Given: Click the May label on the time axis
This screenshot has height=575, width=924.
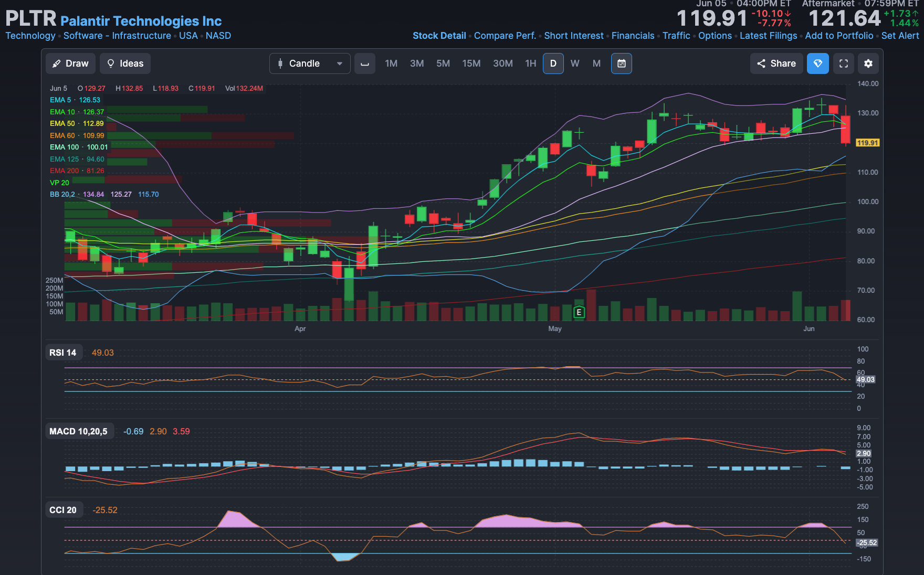Looking at the screenshot, I should 555,328.
